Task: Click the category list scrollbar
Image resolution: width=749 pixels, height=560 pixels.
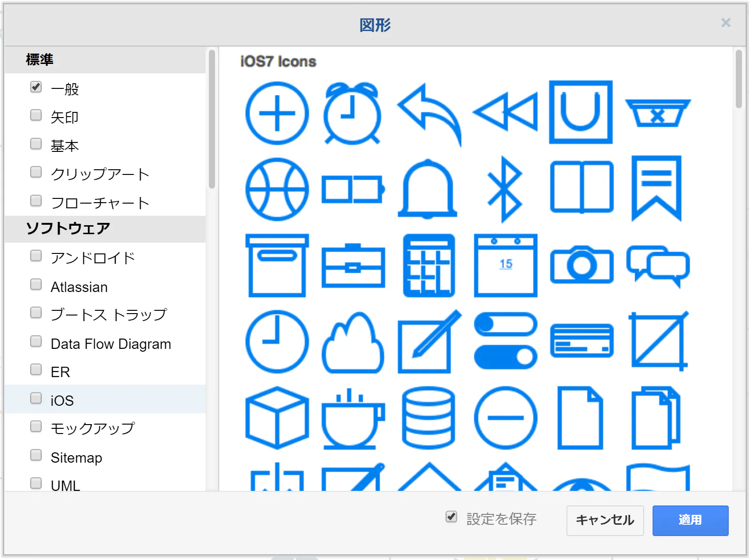Action: tap(212, 119)
